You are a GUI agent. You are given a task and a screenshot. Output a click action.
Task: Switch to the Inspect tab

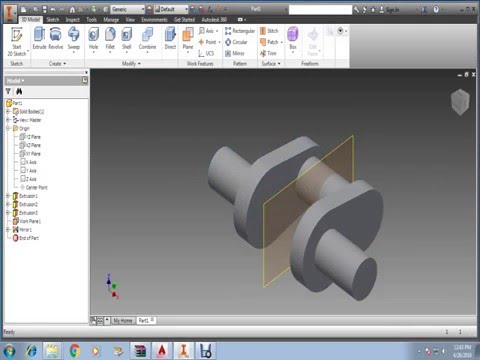(72, 20)
